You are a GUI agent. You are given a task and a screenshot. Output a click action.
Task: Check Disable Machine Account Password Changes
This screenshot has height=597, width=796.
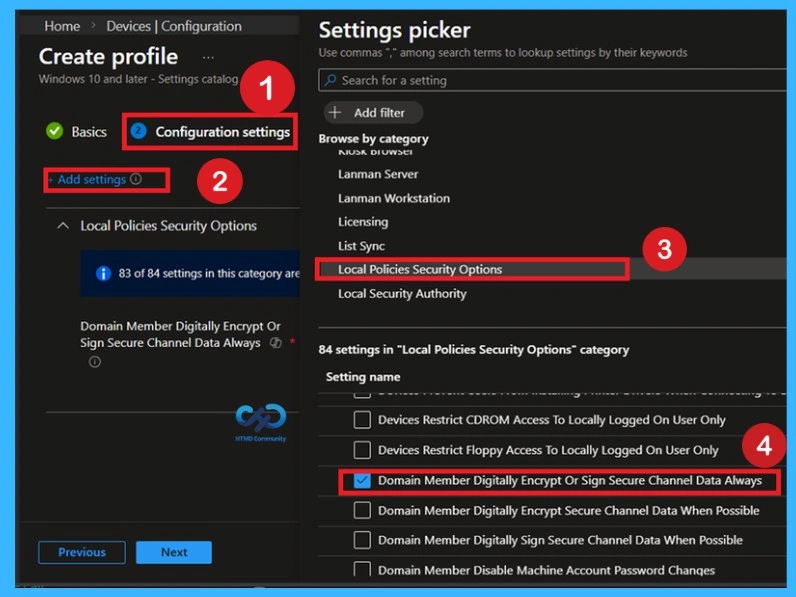point(362,569)
